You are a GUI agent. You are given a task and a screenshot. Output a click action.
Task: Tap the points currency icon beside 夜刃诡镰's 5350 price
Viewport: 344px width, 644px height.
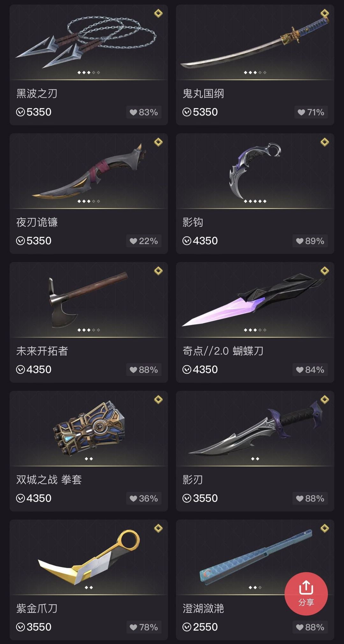tap(20, 241)
